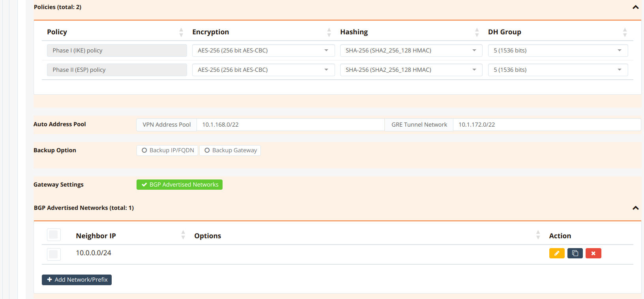Click the Gateway Settings label
The image size is (644, 299).
58,185
